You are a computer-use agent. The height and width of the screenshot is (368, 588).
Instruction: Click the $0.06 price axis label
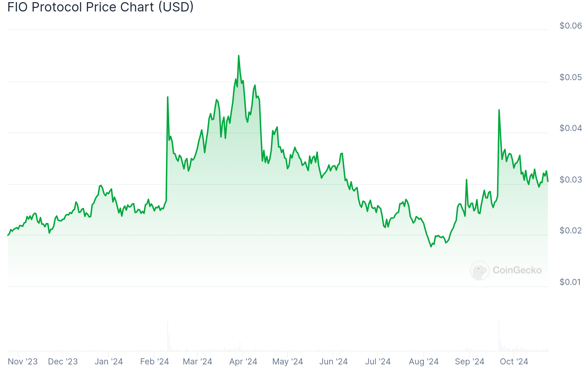(570, 26)
